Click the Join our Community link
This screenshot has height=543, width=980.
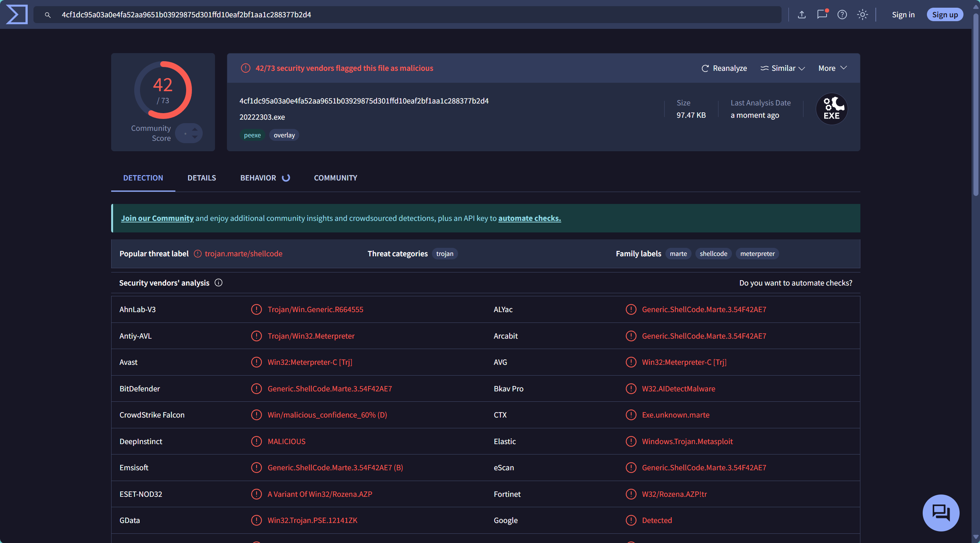(157, 218)
